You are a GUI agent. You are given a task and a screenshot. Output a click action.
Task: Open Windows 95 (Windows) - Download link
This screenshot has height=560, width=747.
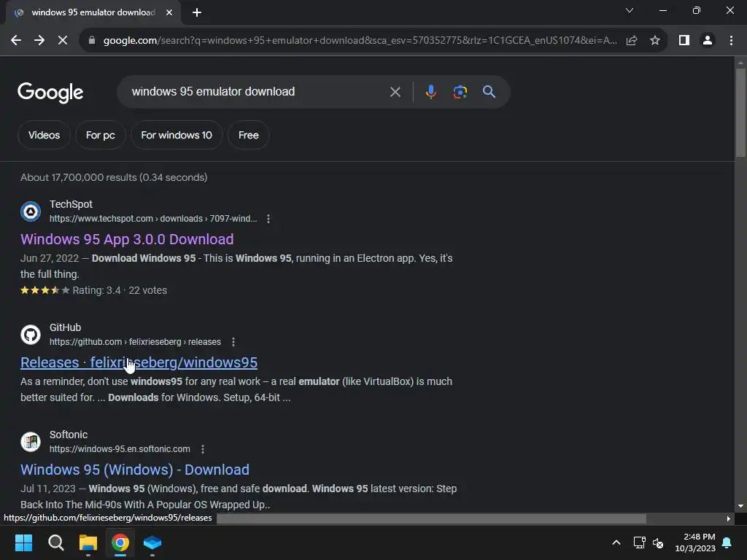tap(135, 470)
